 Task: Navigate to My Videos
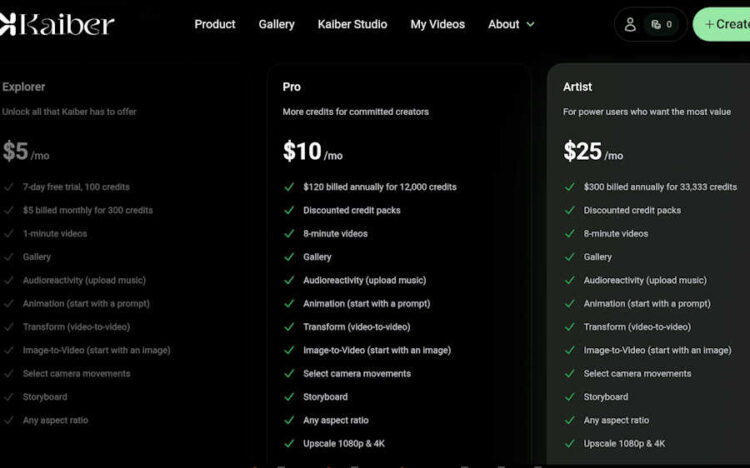pyautogui.click(x=437, y=24)
